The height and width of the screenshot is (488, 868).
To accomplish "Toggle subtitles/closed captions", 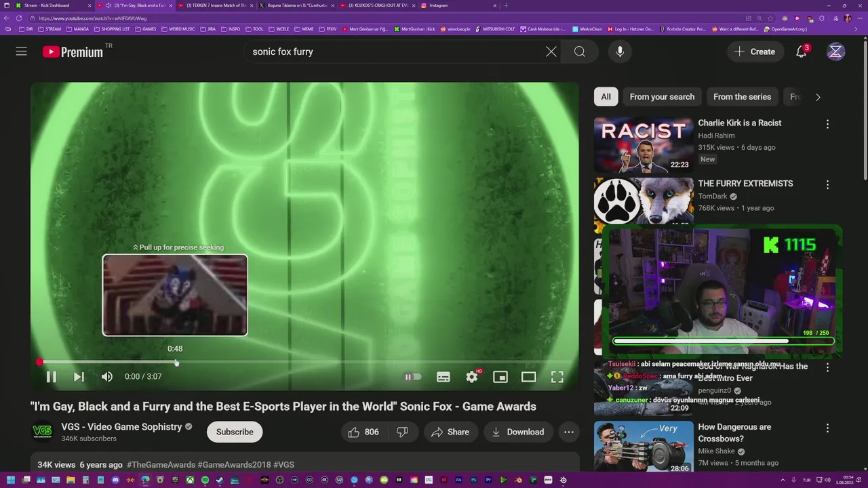I will pyautogui.click(x=443, y=377).
